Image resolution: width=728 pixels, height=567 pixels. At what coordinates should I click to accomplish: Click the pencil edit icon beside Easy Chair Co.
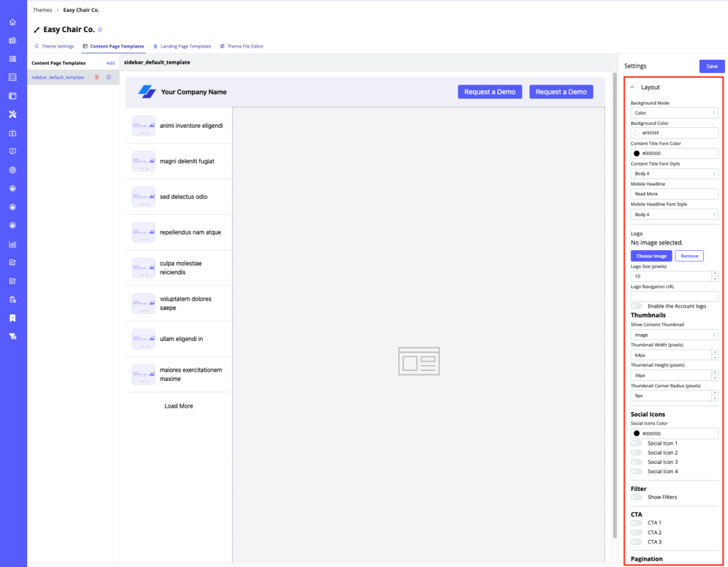click(x=37, y=29)
